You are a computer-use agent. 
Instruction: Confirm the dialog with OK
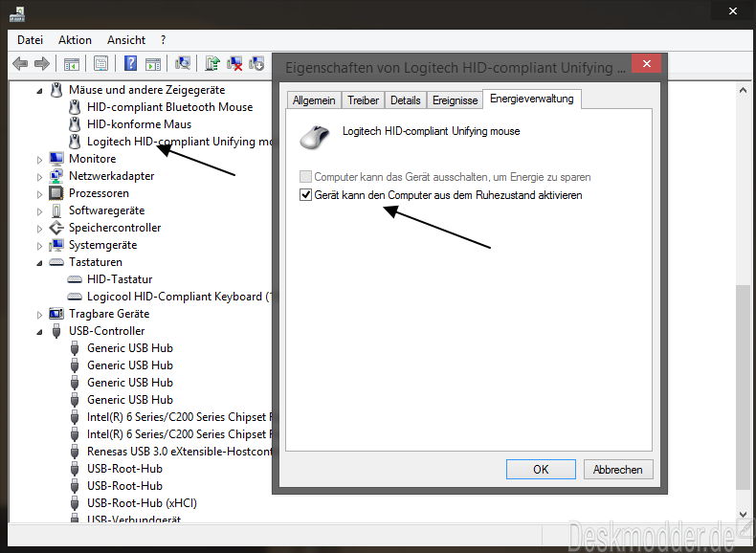541,469
